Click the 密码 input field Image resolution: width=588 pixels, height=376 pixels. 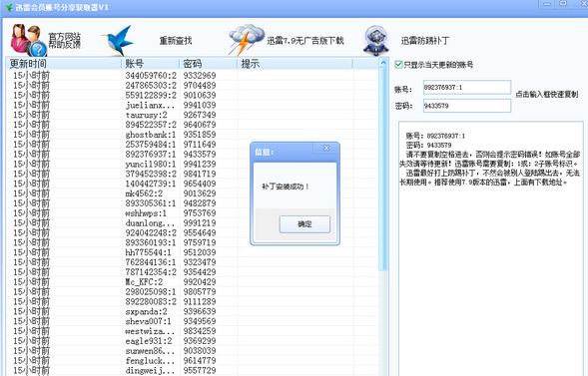[467, 106]
